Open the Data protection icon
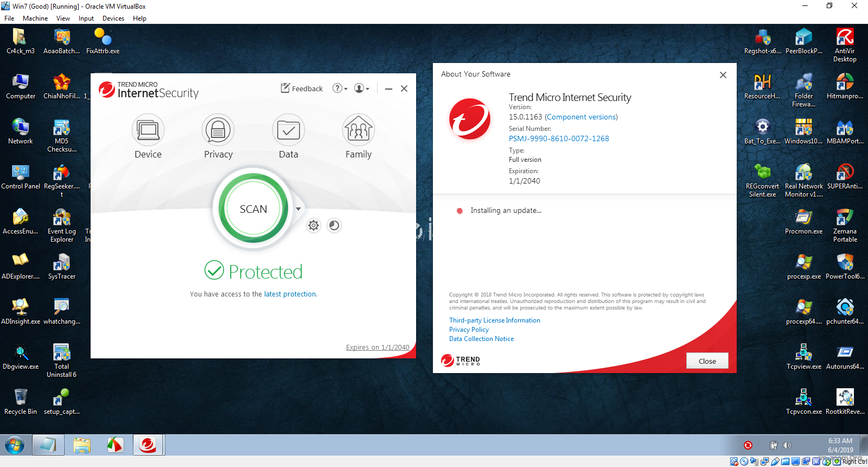 [x=288, y=130]
